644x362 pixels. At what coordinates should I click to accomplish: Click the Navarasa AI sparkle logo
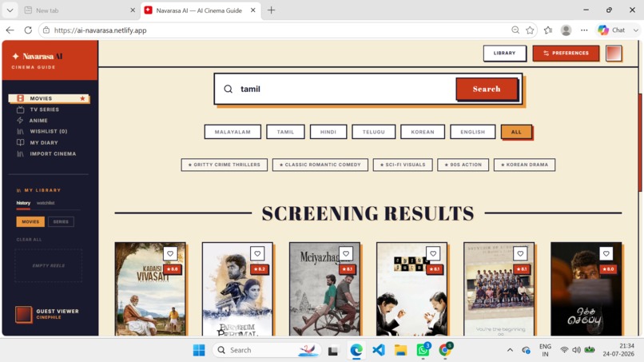tap(16, 56)
